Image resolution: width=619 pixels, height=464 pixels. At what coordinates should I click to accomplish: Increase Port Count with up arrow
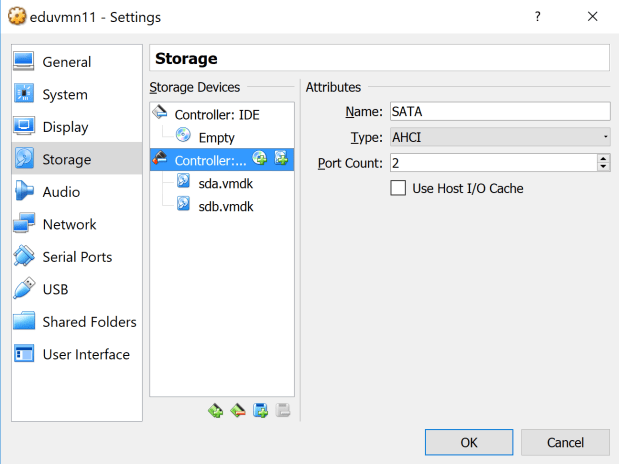pyautogui.click(x=603, y=158)
